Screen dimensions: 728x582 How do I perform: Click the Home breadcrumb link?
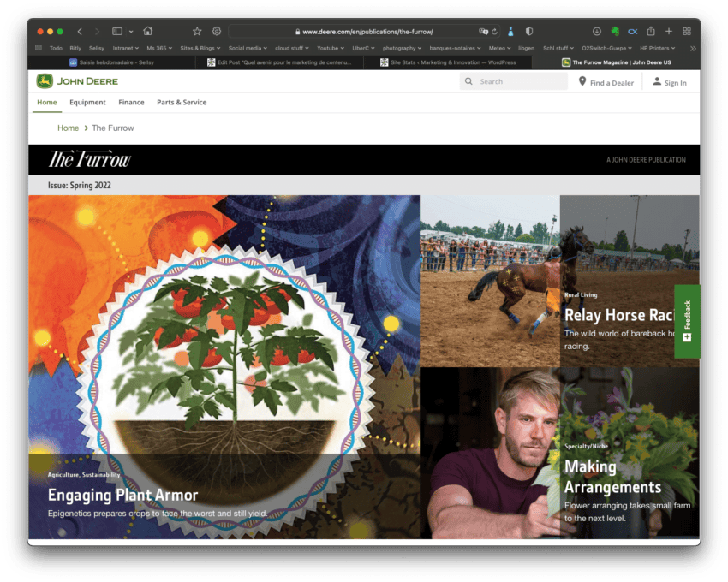click(68, 128)
